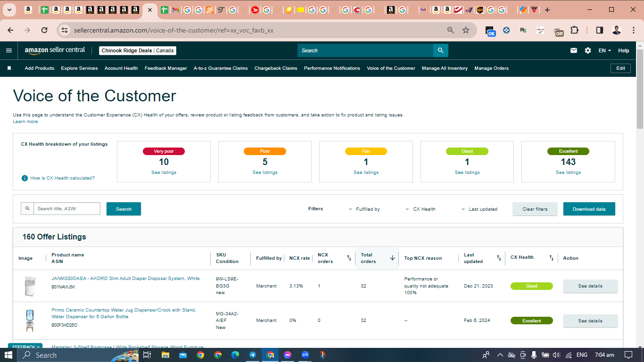Open the CX Health filter dropdown
This screenshot has height=362, width=644.
click(421, 209)
